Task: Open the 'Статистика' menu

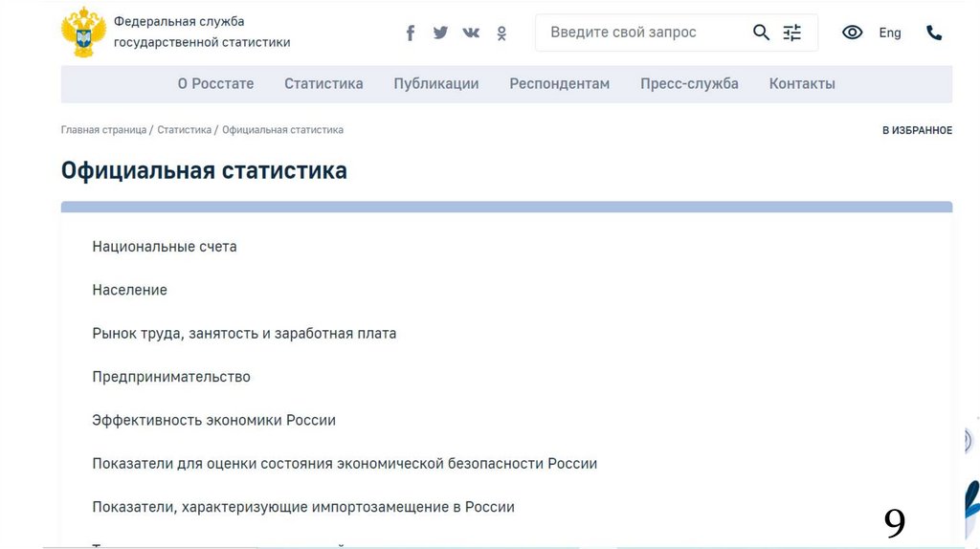Action: click(323, 84)
